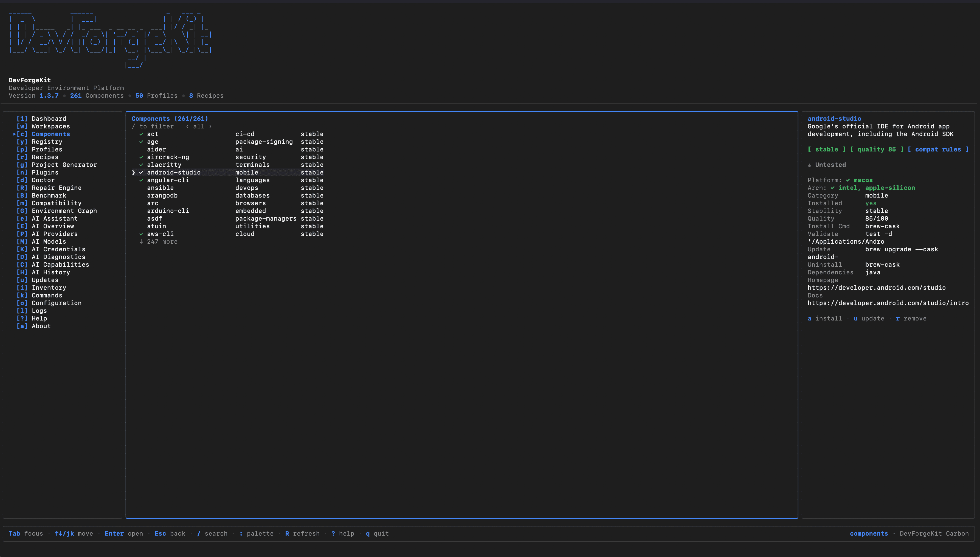Open the Profiles section

tap(40, 149)
